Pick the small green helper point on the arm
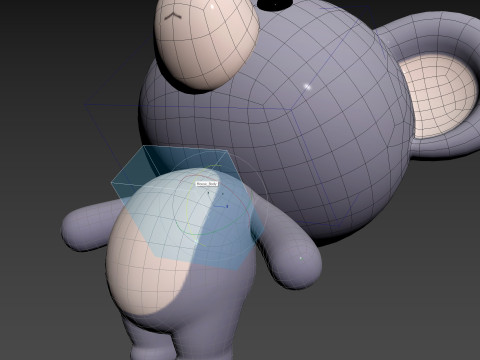 (x=301, y=258)
